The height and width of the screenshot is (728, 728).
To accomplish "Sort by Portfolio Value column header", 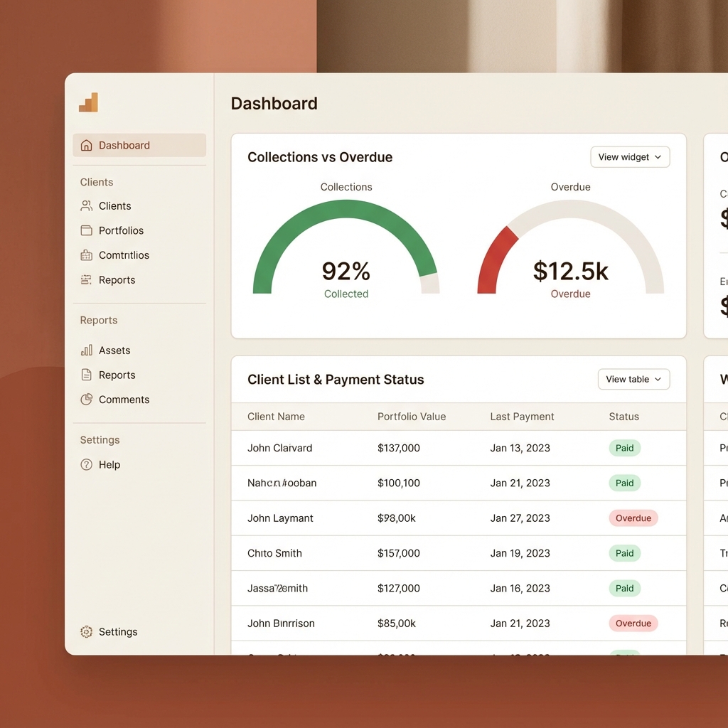I will coord(412,417).
